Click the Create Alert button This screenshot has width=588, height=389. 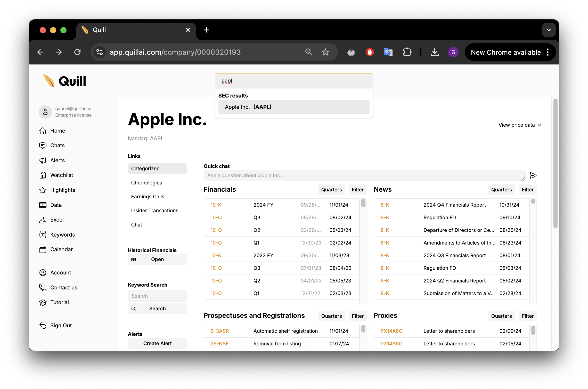157,343
